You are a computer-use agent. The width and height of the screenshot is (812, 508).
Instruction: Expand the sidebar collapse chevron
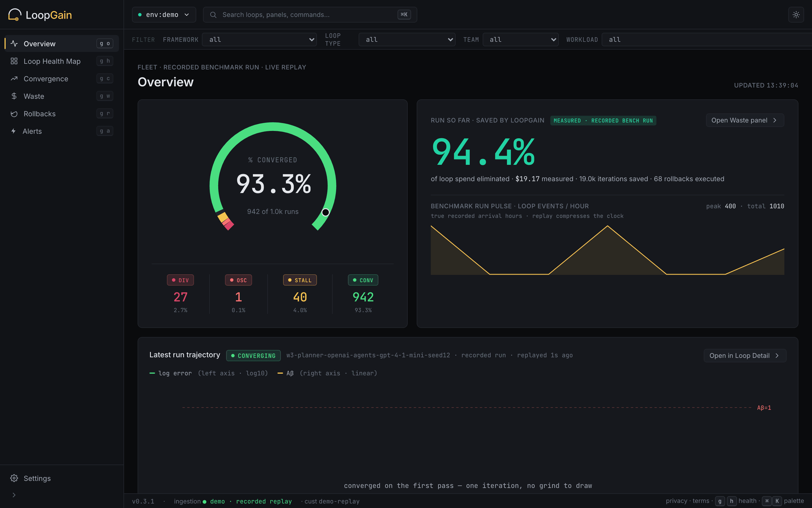[x=14, y=495]
